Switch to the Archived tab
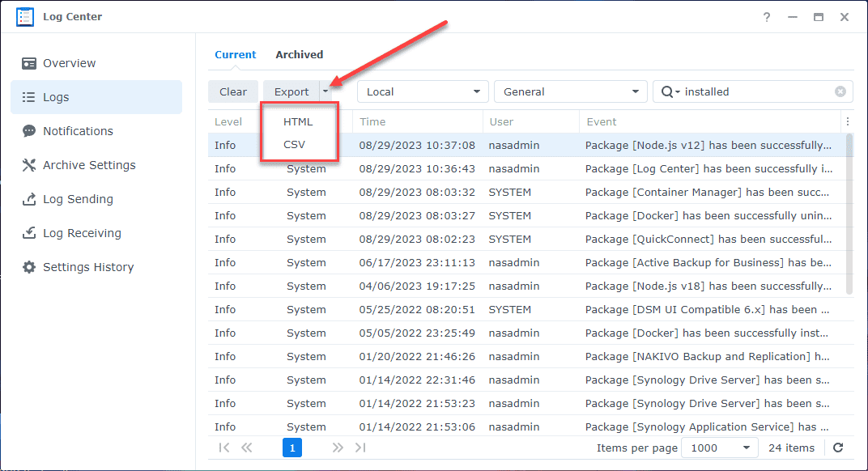Viewport: 868px width, 471px height. click(x=299, y=54)
